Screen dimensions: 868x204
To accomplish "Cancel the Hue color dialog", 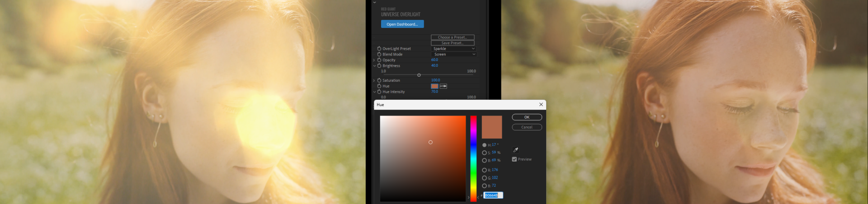I will tap(527, 127).
